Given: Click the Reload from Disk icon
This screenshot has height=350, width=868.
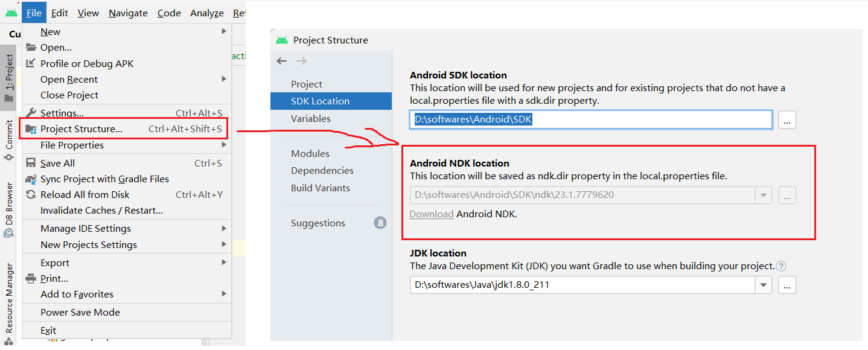Looking at the screenshot, I should click(x=31, y=194).
